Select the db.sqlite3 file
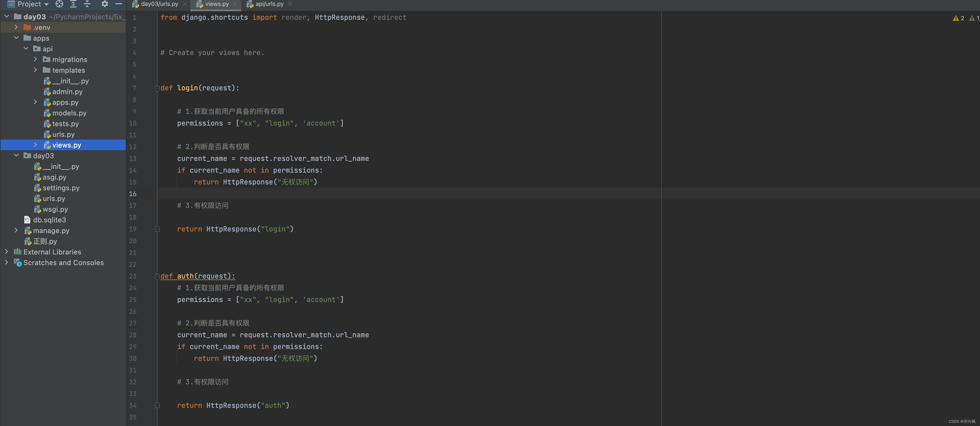 tap(49, 219)
